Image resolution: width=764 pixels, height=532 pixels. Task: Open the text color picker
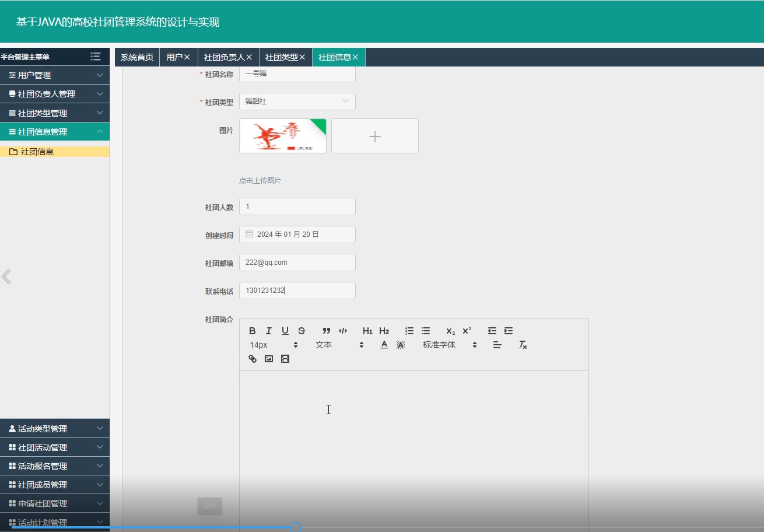click(x=384, y=345)
